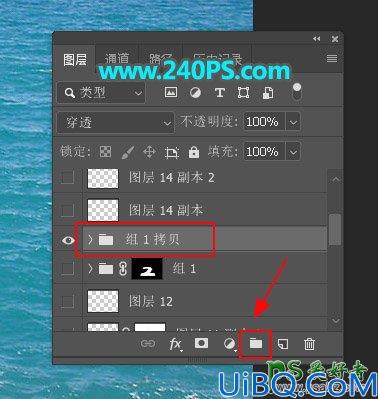Close the layers panel with X
The image size is (378, 399).
335,39
